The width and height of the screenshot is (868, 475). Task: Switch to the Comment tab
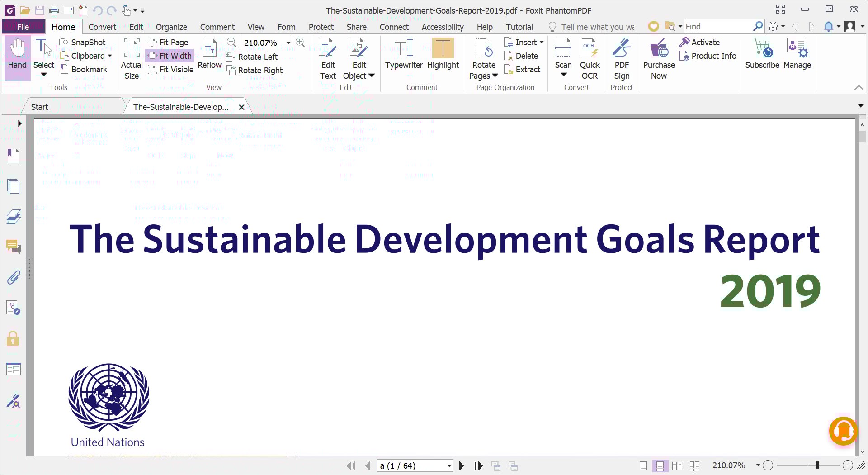pyautogui.click(x=217, y=27)
